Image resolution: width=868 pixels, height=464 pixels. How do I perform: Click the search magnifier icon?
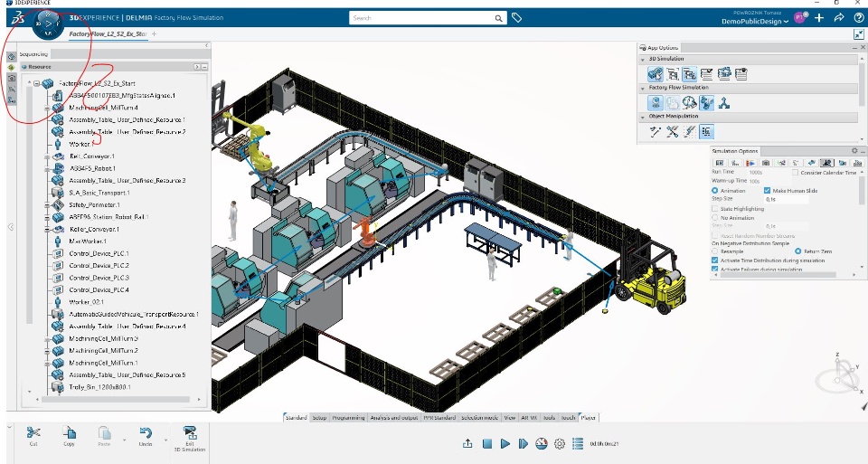[498, 18]
